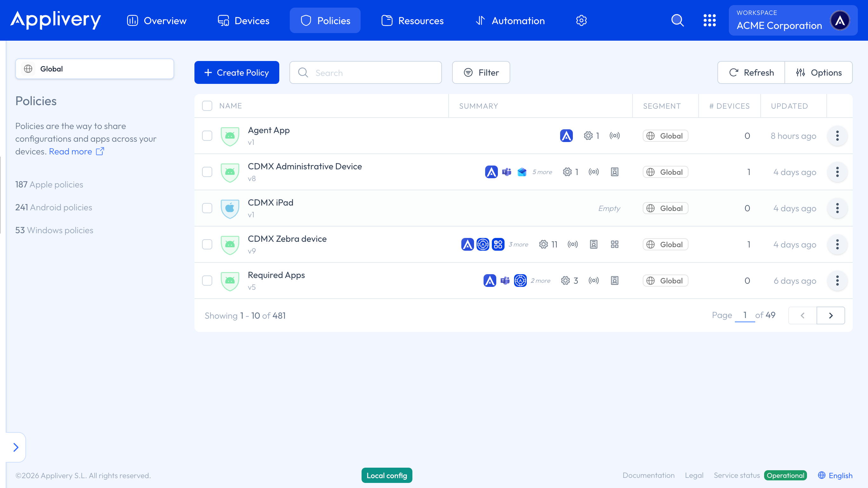Open the ACME Corporation workspace switcher

tap(793, 21)
